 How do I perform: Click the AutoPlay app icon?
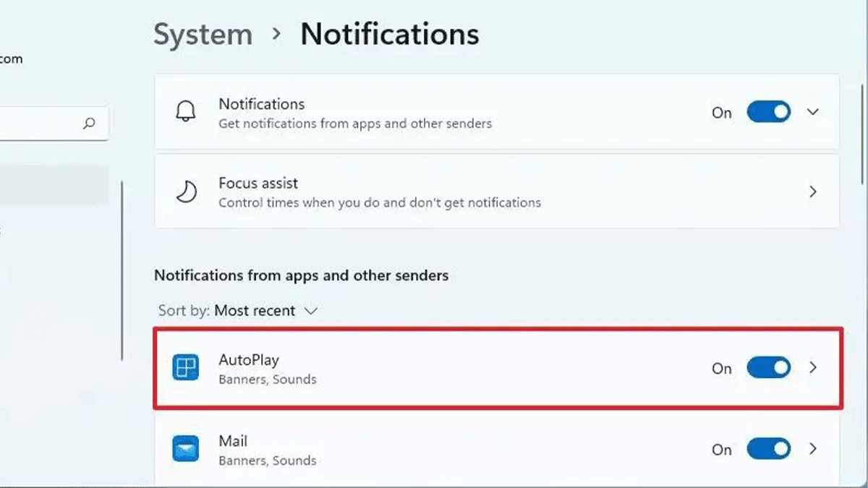click(186, 368)
